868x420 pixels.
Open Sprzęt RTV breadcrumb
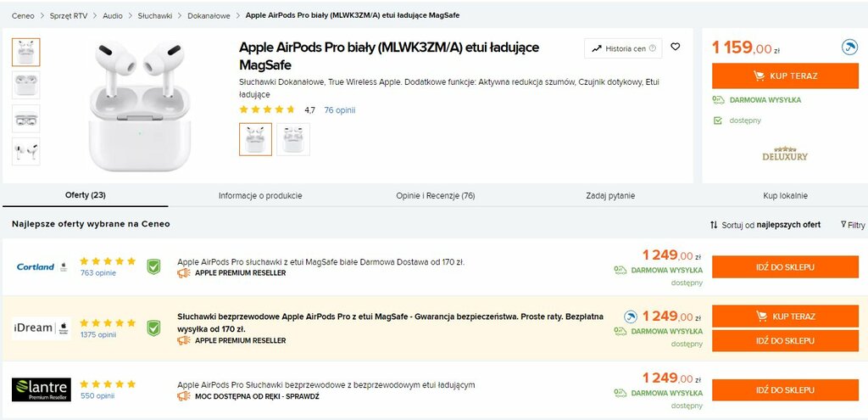(68, 15)
